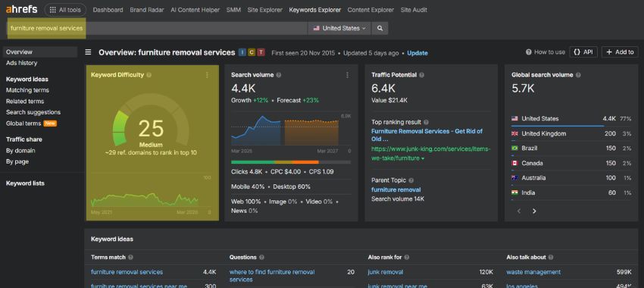Image resolution: width=644 pixels, height=288 pixels.
Task: Click the Australia country row
Action: pyautogui.click(x=571, y=178)
